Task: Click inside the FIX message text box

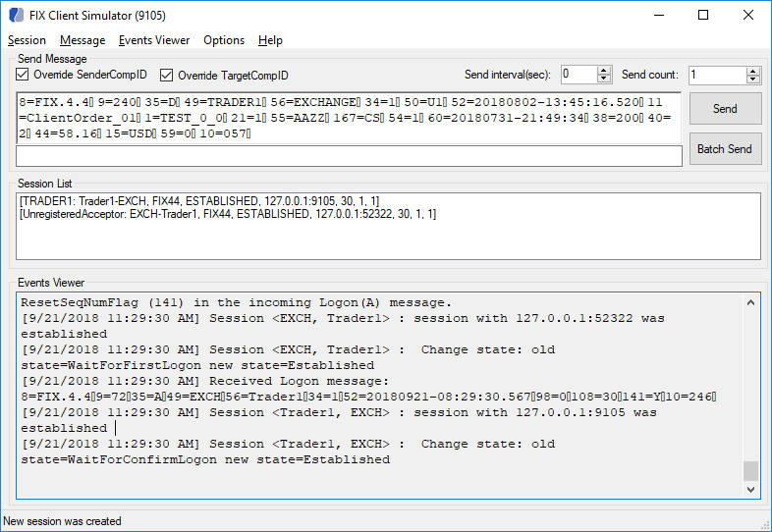Action: (x=350, y=118)
